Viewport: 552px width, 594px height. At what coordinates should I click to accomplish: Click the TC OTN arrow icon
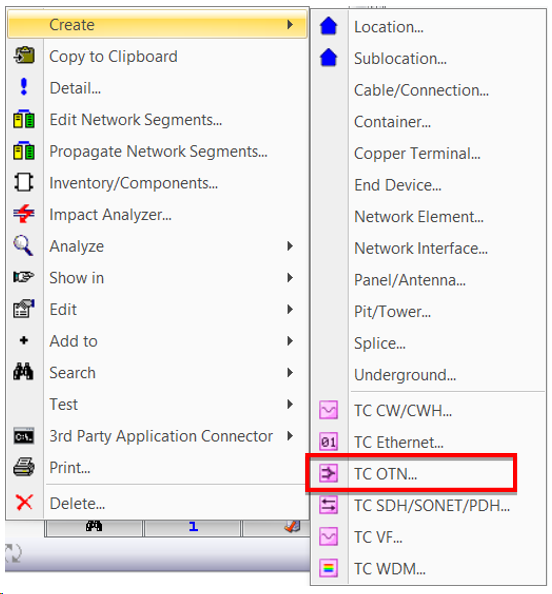[x=328, y=474]
